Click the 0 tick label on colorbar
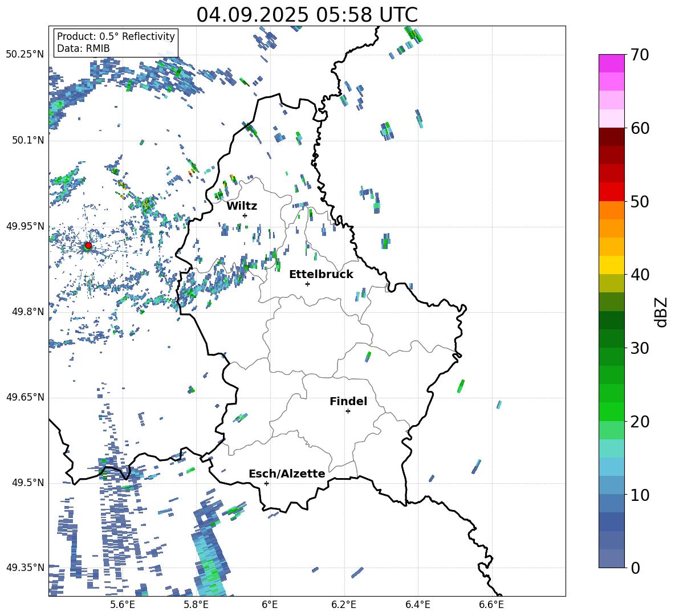 tap(635, 568)
